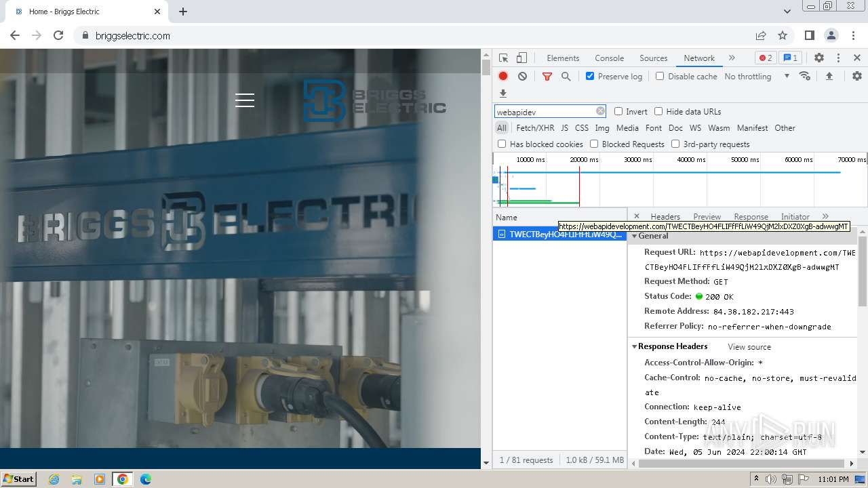Screen dimensions: 868x488
Task: Check Hide data URLs checkbox
Action: [658, 111]
